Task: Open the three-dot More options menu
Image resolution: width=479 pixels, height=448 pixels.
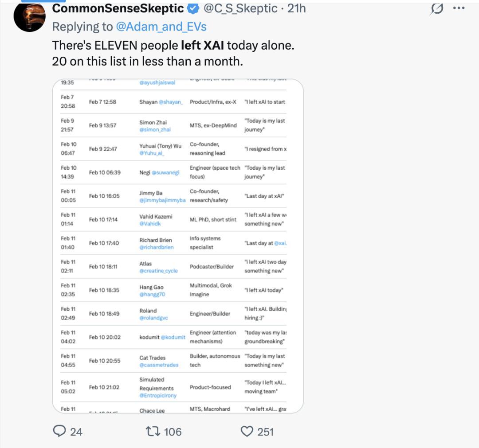Action: tap(459, 8)
